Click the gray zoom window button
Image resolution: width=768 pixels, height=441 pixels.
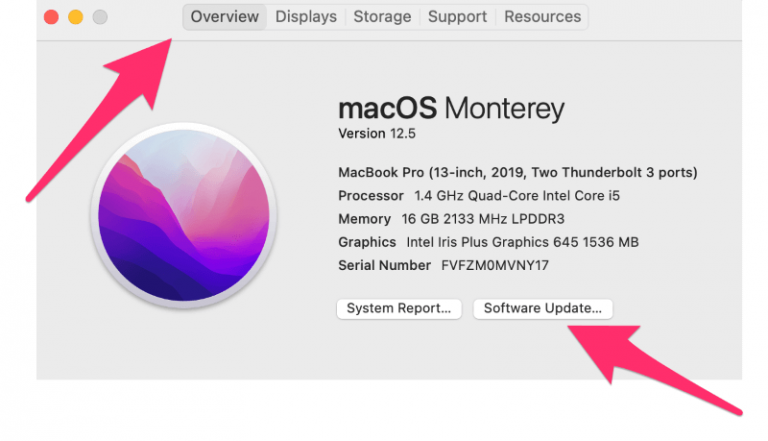coord(99,17)
